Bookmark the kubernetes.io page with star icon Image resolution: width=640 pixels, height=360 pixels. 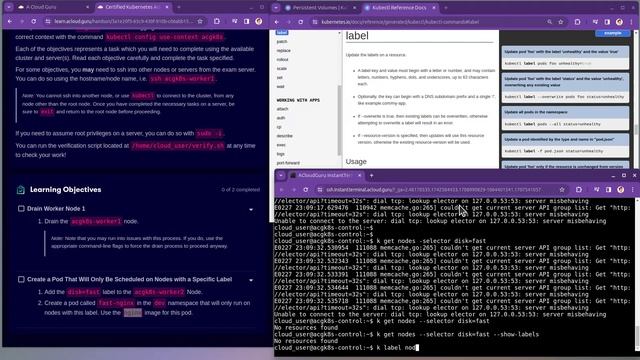(561, 22)
